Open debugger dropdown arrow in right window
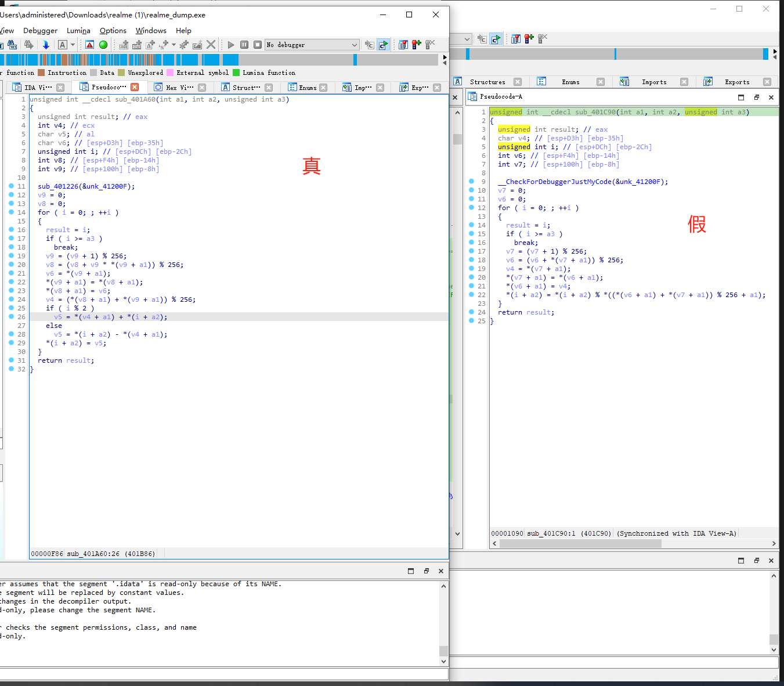The width and height of the screenshot is (784, 686). click(x=467, y=39)
